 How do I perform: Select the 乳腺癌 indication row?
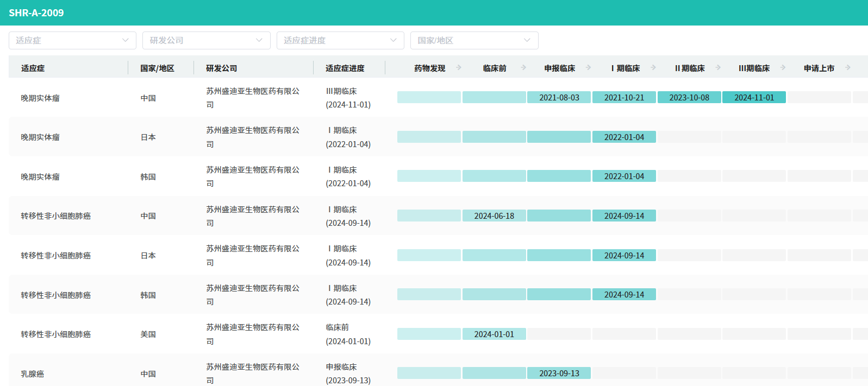33,374
